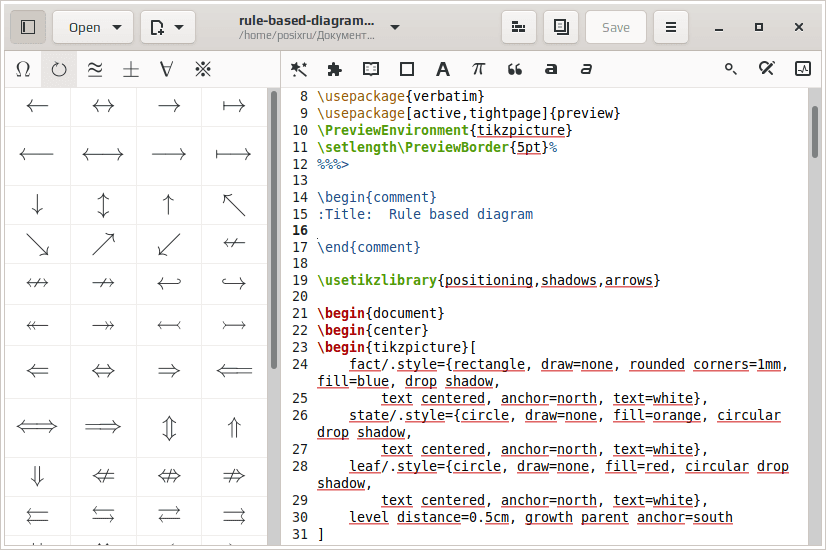Open the square box menu icon
The image size is (826, 550).
point(407,69)
